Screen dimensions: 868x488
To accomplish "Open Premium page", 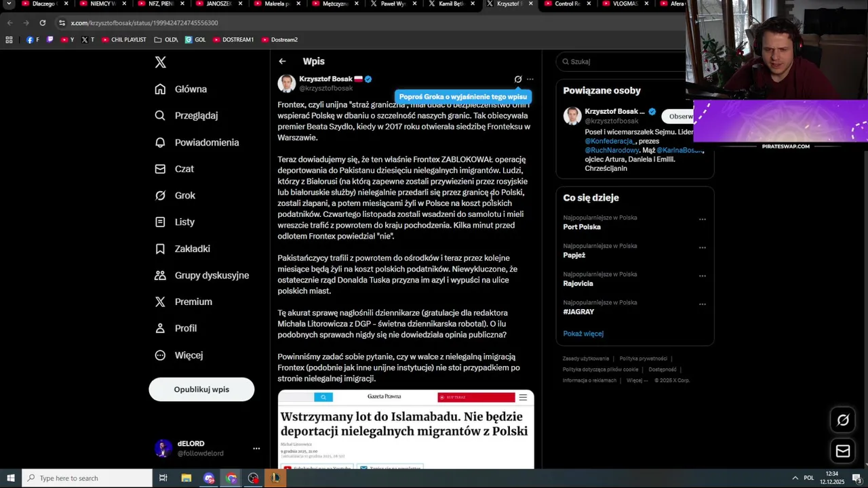I will tap(183, 302).
